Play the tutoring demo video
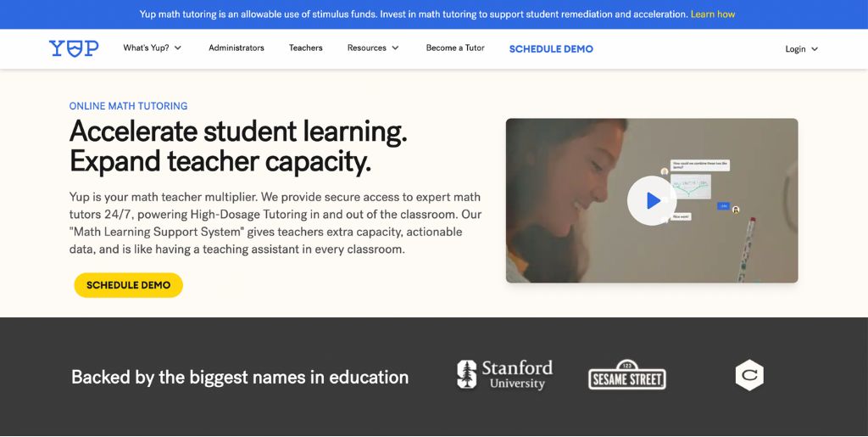The image size is (868, 437). [651, 200]
